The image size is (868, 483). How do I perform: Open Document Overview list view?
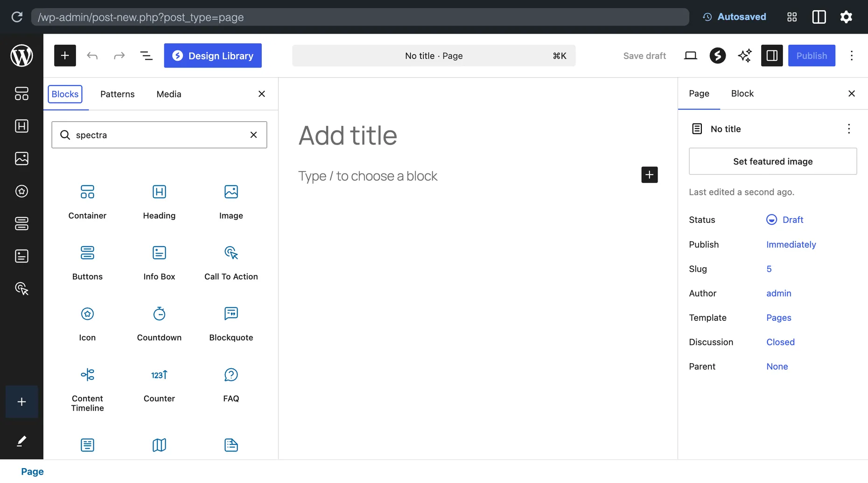click(x=147, y=55)
